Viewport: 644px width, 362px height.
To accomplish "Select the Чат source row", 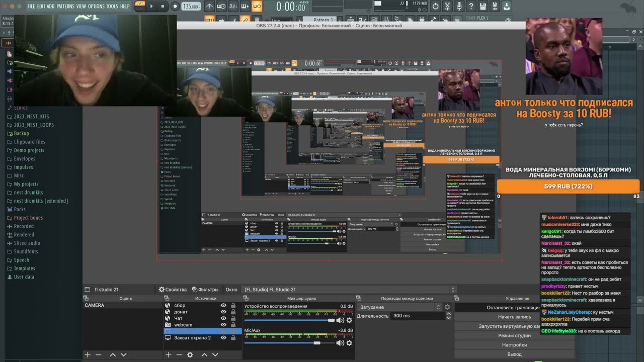I will pyautogui.click(x=202, y=318).
